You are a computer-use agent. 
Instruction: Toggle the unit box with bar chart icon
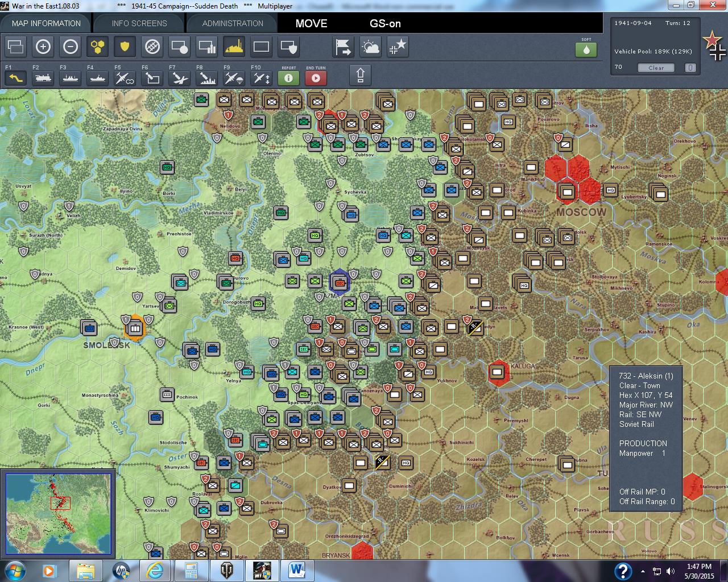pos(206,47)
